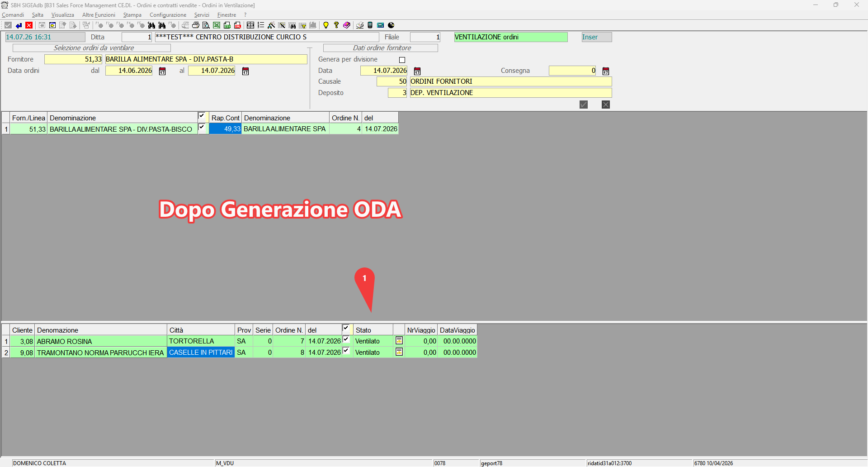Open the Configurazione menu
This screenshot has width=868, height=467.
coord(168,15)
